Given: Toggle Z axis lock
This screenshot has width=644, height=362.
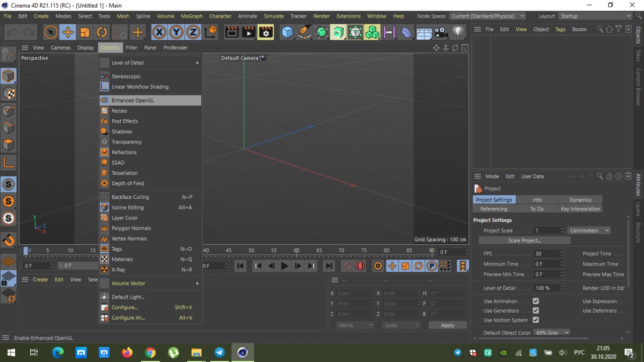Looking at the screenshot, I should (193, 33).
